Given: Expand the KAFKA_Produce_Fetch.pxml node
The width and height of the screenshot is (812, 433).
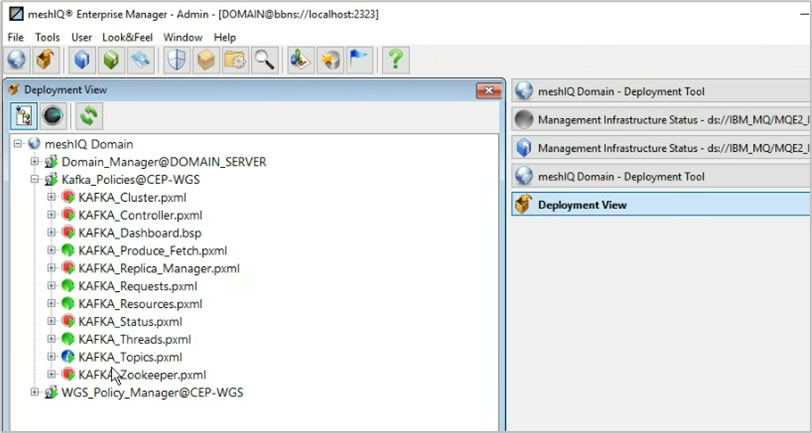Looking at the screenshot, I should [51, 250].
